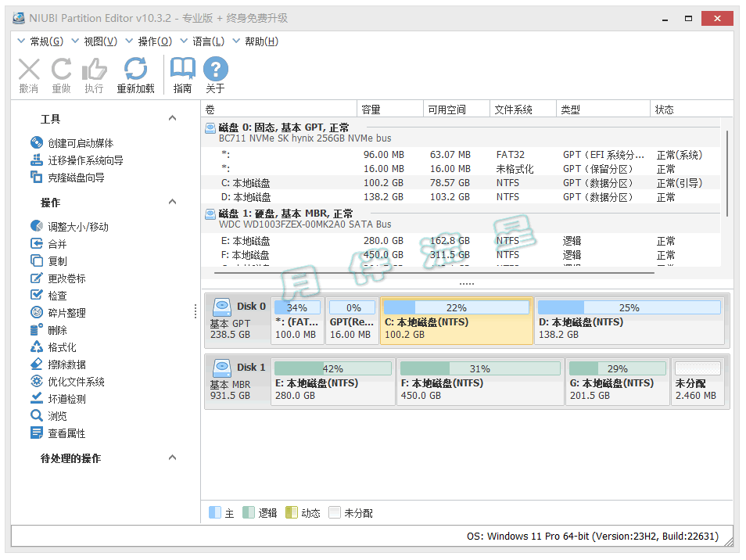Viewport: 746px width, 560px height.
Task: Click the 动态 dynamic legend color swatch
Action: [291, 512]
